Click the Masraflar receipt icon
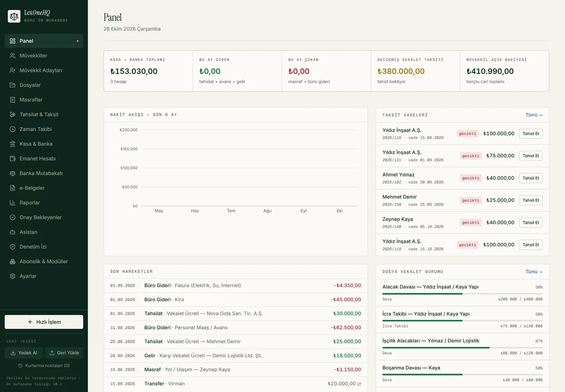This screenshot has width=565, height=392. (x=13, y=100)
